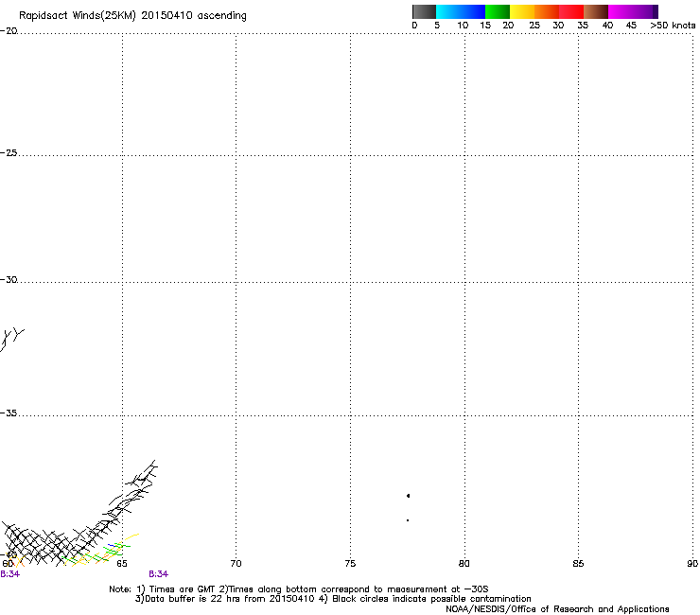Screen dimensions: 700x615
Task: Click the lower black contamination dot near 77E
Action: 408,520
